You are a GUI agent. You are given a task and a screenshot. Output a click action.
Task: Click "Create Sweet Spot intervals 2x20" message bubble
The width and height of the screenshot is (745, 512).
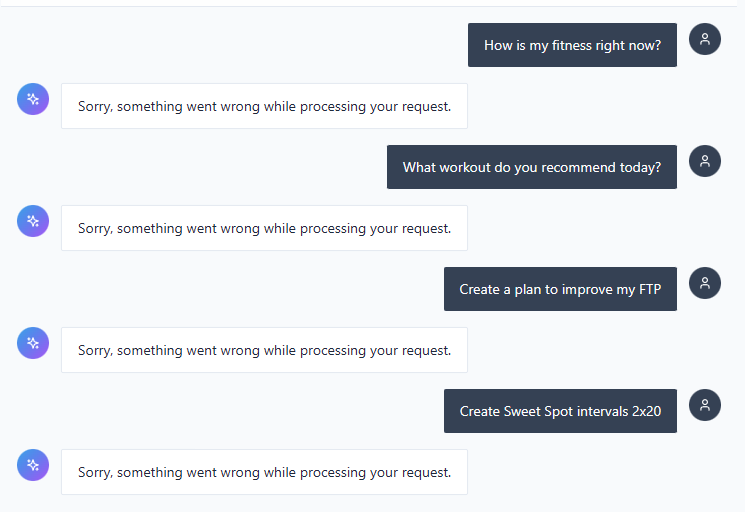tap(560, 411)
